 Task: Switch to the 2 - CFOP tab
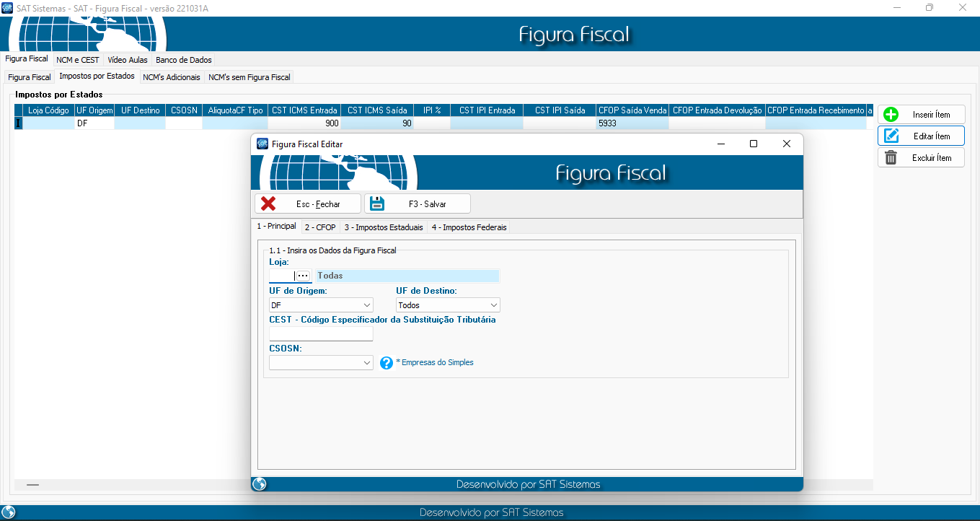(319, 227)
